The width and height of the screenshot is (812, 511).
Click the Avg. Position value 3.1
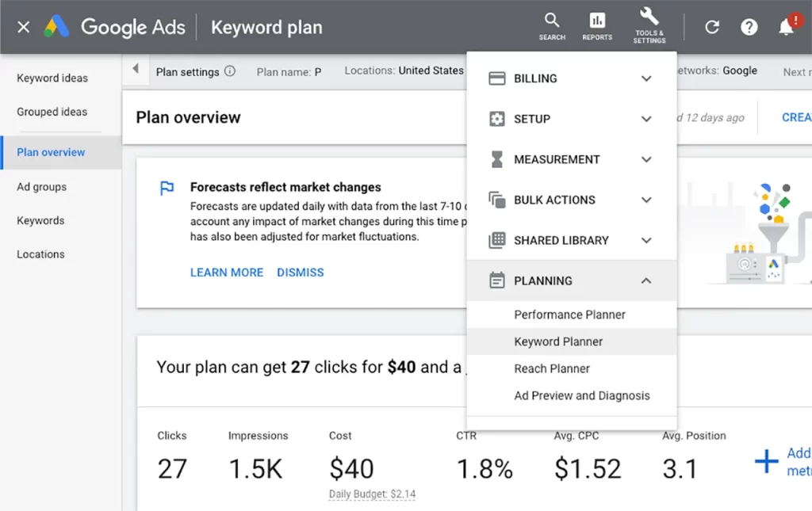coord(680,469)
